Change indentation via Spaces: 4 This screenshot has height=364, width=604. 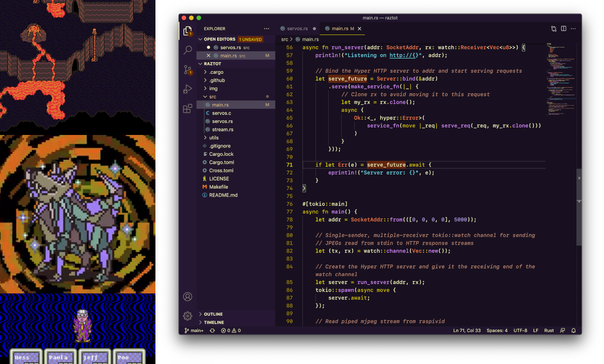(497, 331)
